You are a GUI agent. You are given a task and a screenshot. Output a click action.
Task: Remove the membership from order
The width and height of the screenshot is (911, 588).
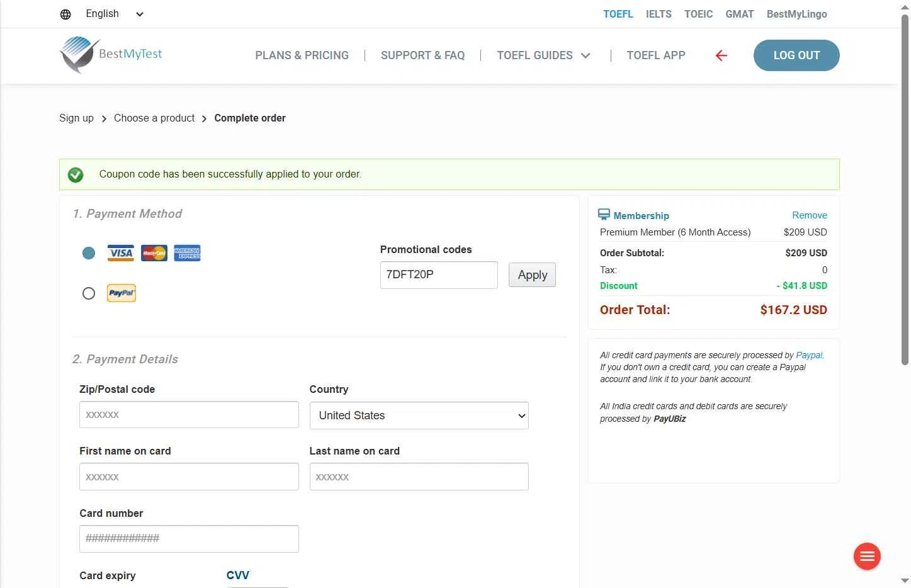point(809,215)
